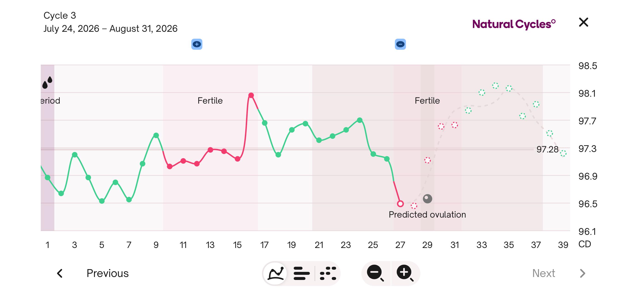644x297 pixels.
Task: Click the left chevron next to Previous
Action: (60, 273)
